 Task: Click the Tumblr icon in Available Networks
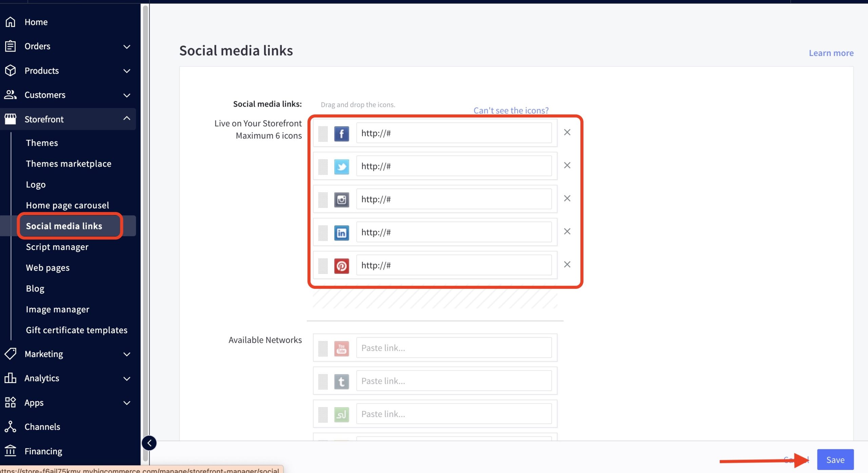coord(341,381)
